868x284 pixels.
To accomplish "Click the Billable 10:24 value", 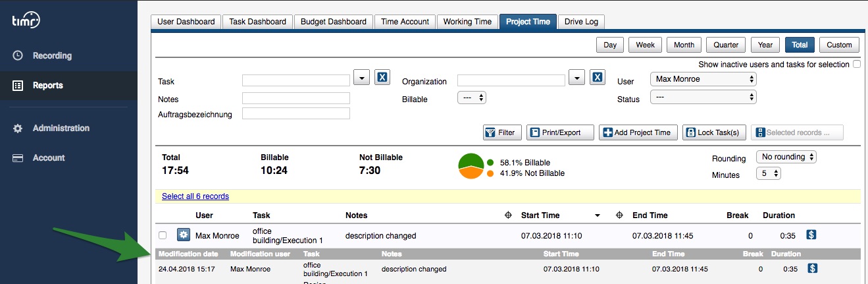I will [x=274, y=171].
